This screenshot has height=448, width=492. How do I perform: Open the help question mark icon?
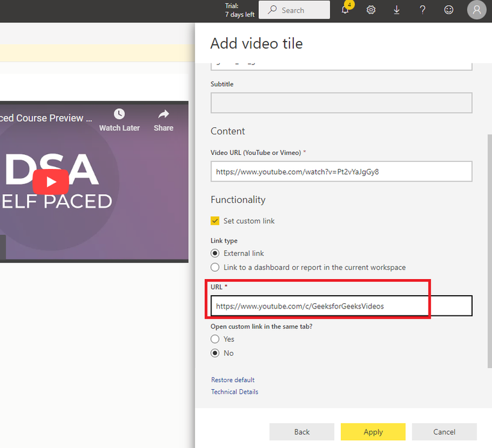(x=423, y=10)
